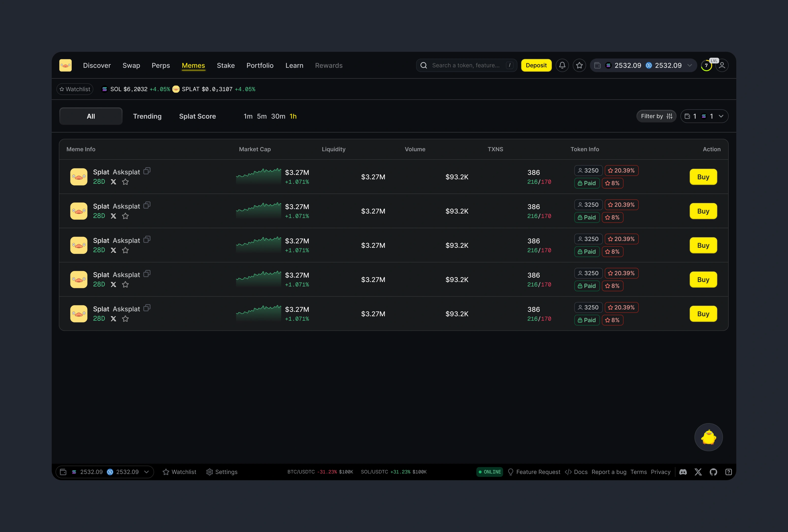Open favorites star icon in header
This screenshot has width=788, height=532.
(579, 66)
